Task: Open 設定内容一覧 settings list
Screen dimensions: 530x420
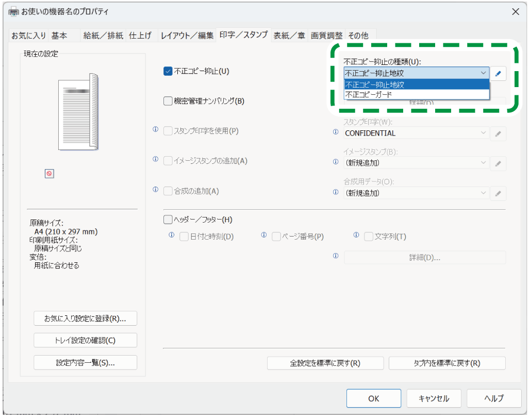Action: pos(85,362)
